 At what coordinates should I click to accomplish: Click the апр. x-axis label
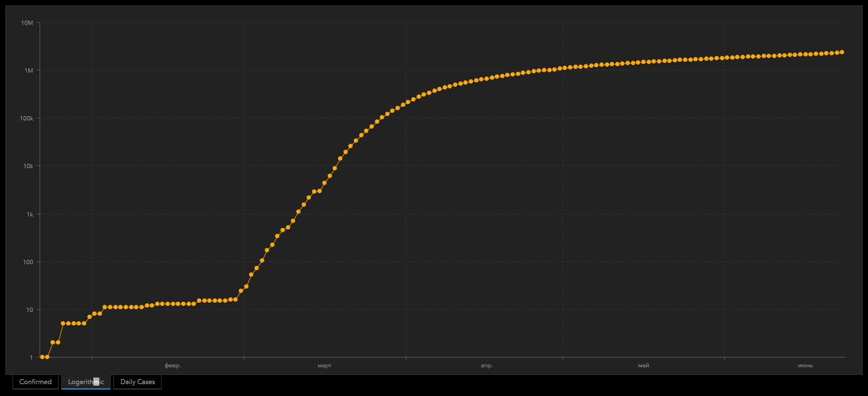pos(487,366)
